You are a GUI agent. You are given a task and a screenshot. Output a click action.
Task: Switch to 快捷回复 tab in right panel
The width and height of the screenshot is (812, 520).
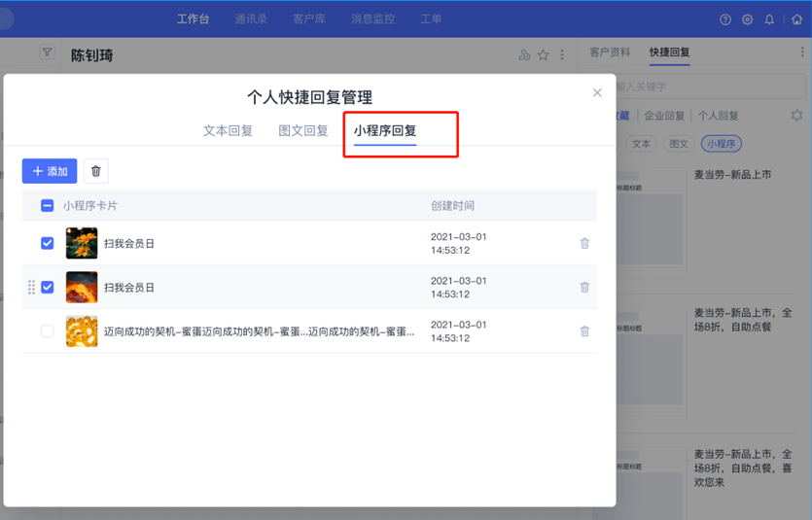(x=670, y=52)
